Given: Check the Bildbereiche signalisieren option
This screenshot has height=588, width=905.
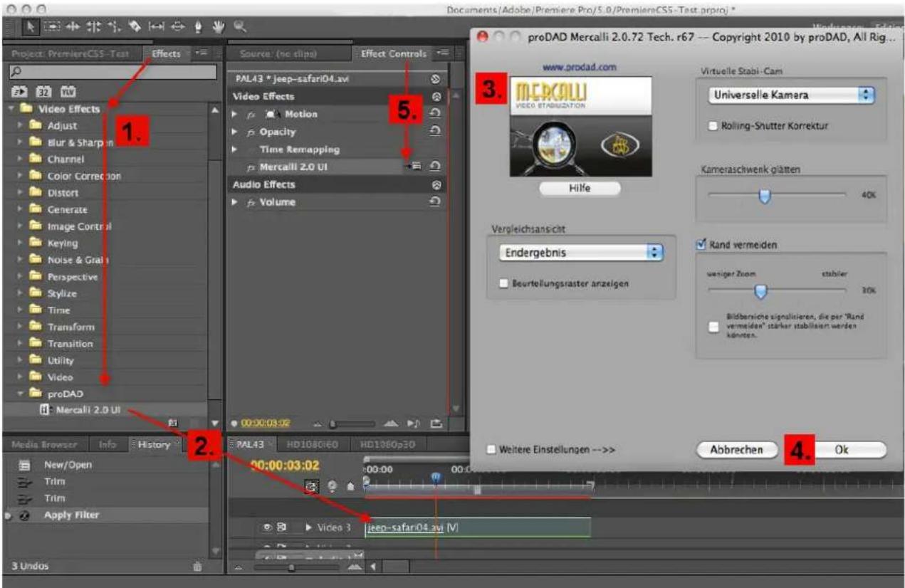Looking at the screenshot, I should click(x=713, y=327).
